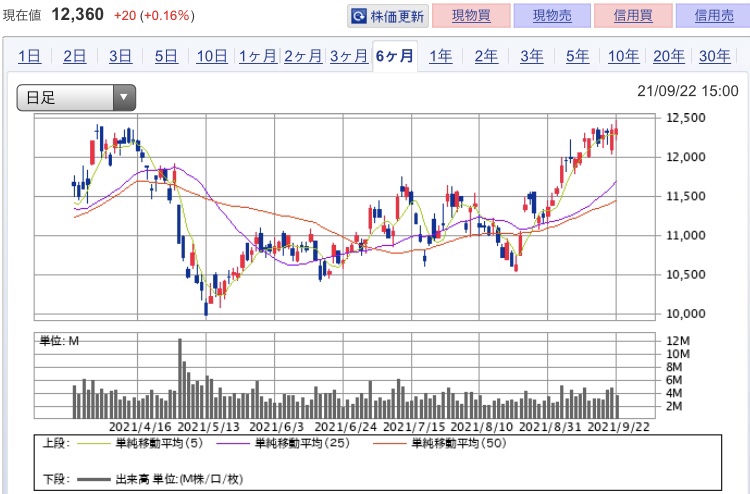Click the tallest volume bar in May
This screenshot has width=750, height=494.
[x=180, y=378]
